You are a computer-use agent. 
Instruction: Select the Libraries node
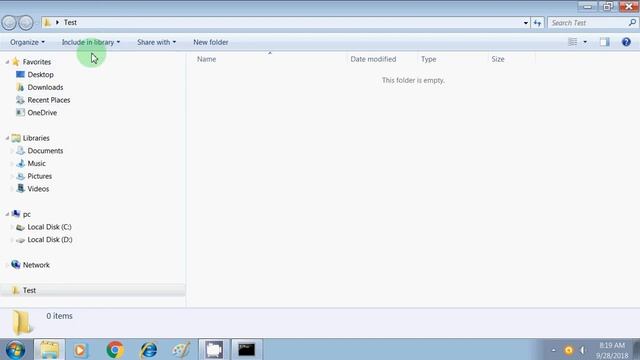(x=36, y=138)
